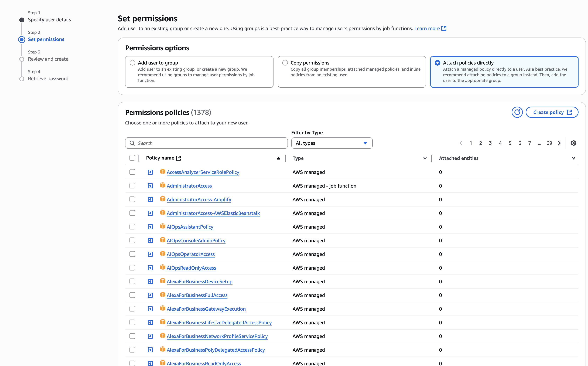
Task: Go to previous page with left chevron
Action: (x=461, y=143)
